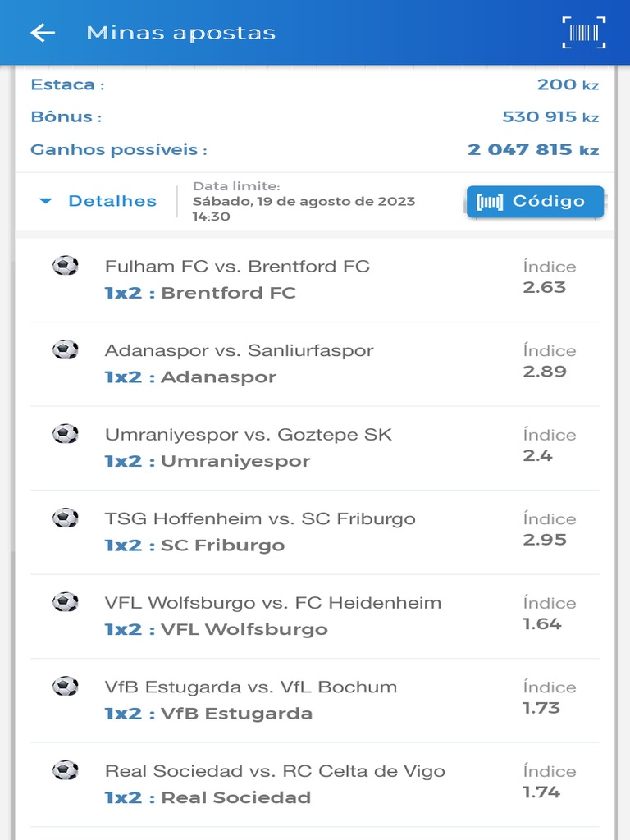The image size is (630, 840).
Task: Tap the 2.63 odds index value
Action: tap(545, 287)
